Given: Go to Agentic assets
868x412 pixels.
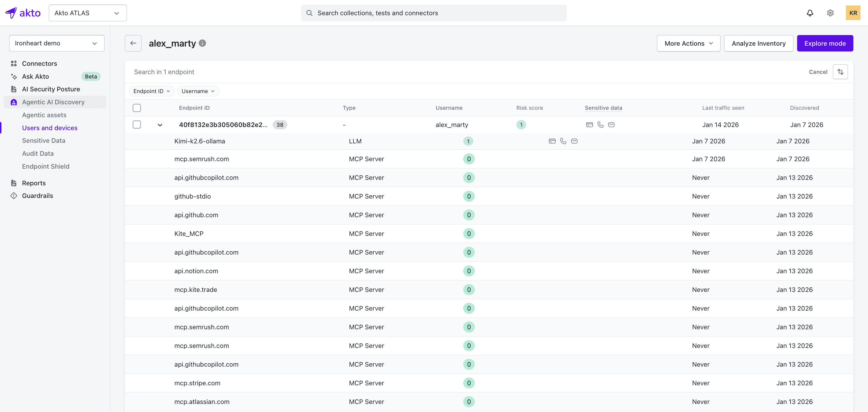Looking at the screenshot, I should click(x=44, y=115).
